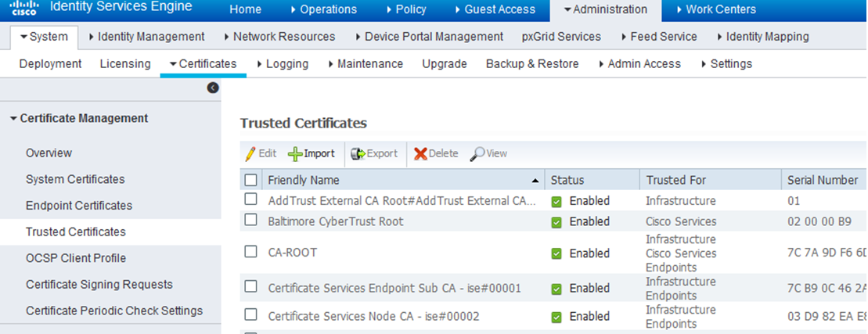Viewport: 868px width, 334px height.
Task: Expand the Admin Access menu
Action: (x=639, y=64)
